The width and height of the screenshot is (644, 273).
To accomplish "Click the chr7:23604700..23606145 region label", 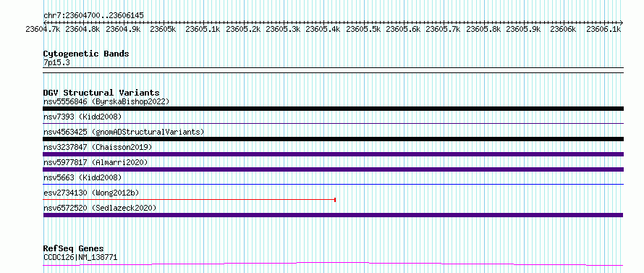I will [93, 15].
